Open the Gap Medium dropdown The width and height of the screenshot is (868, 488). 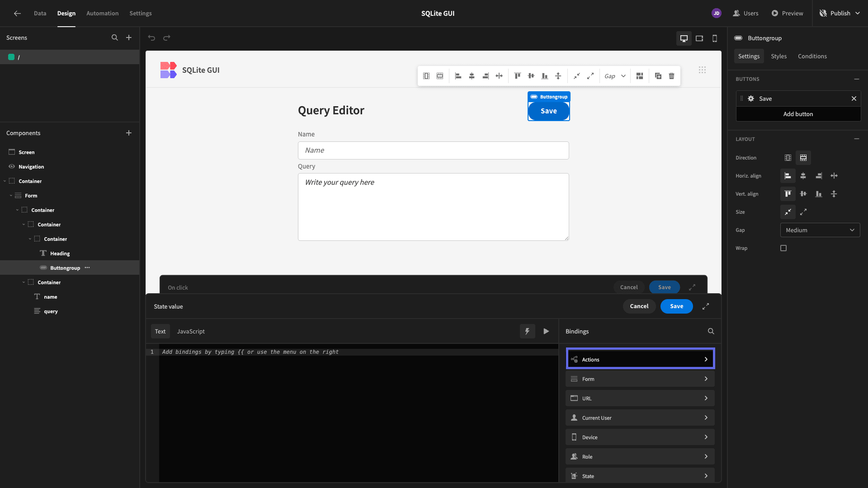(820, 230)
